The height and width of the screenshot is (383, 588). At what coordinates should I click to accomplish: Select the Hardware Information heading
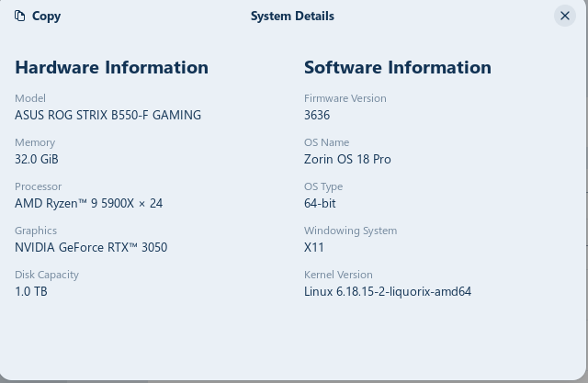coord(111,67)
